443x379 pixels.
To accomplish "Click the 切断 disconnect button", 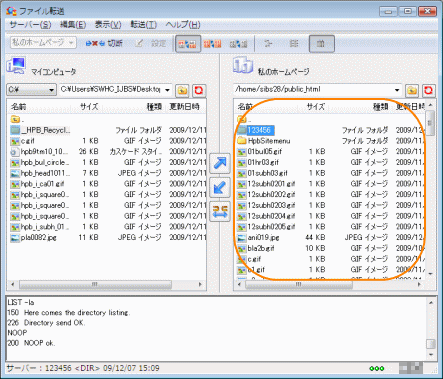I will [104, 44].
